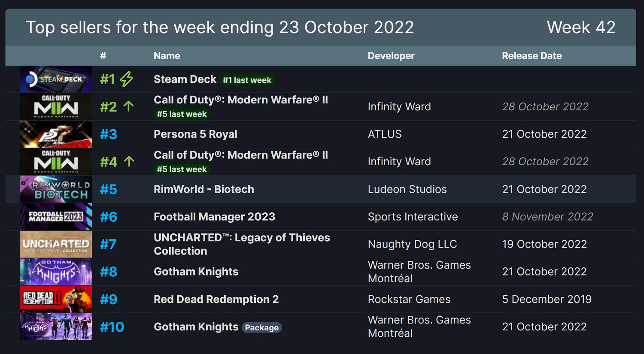The width and height of the screenshot is (644, 354).
Task: Open the Uncharted Legacy of Thieves thumbnail
Action: coord(56,244)
